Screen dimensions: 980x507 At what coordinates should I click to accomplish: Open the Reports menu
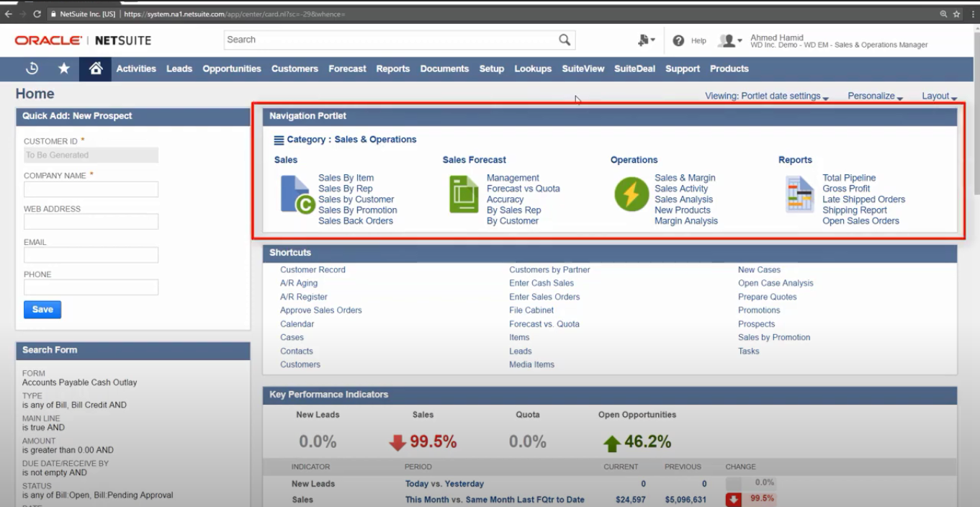click(393, 68)
